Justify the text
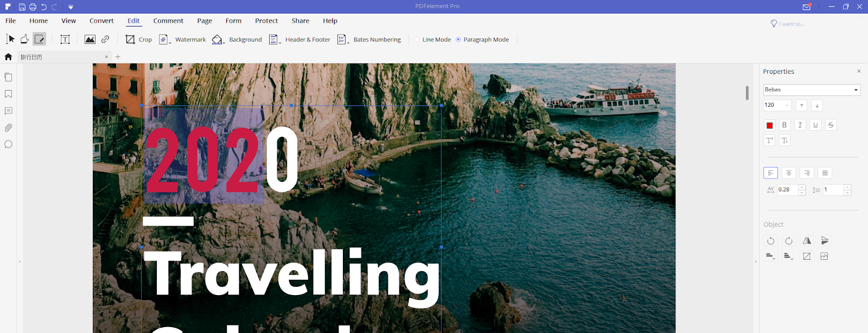This screenshot has width=868, height=333. (825, 173)
